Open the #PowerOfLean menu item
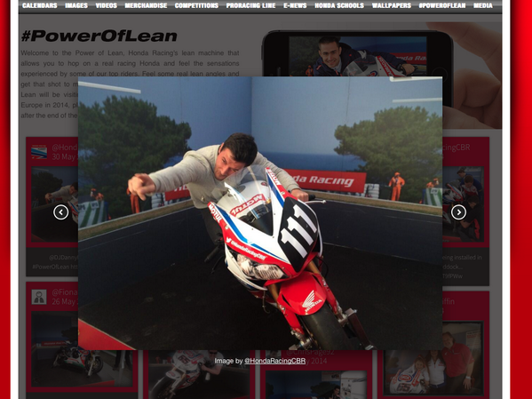532x399 pixels. 442,5
